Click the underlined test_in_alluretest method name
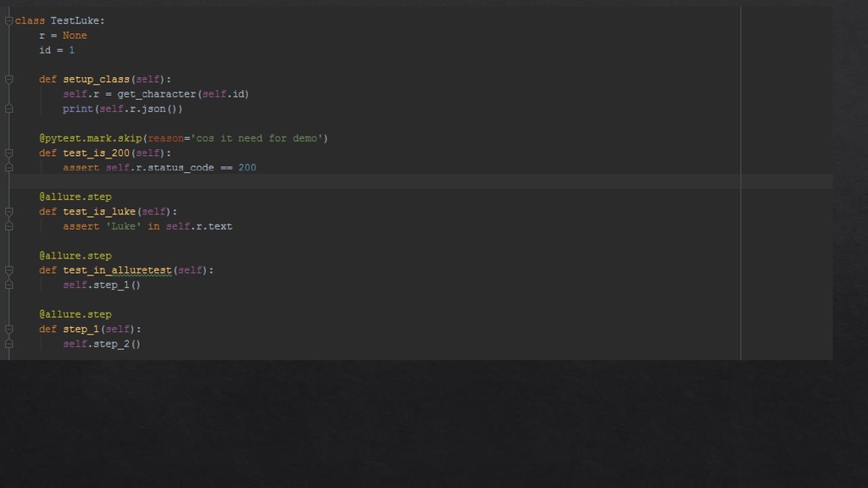868x488 pixels. click(117, 270)
